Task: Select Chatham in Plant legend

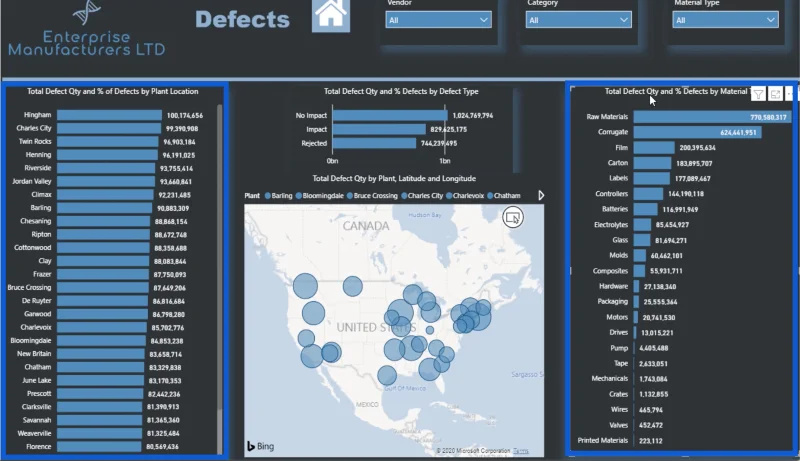Action: 504,196
